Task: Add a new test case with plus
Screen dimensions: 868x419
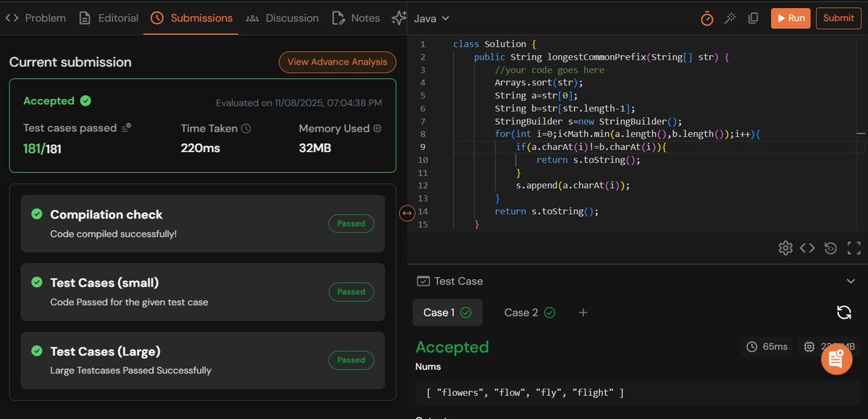Action: pyautogui.click(x=583, y=312)
